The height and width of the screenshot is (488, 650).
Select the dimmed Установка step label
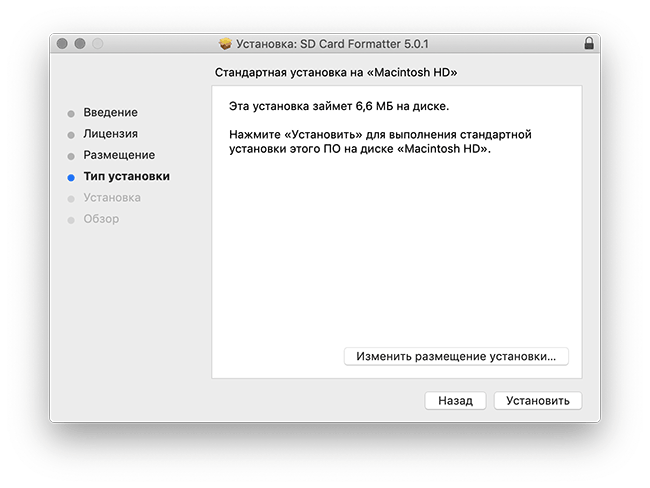[x=112, y=198]
